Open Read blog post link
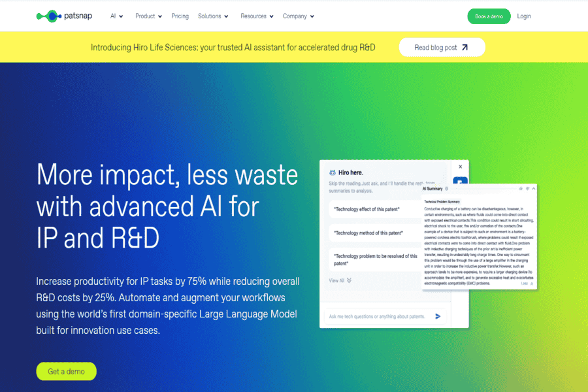 (x=442, y=47)
